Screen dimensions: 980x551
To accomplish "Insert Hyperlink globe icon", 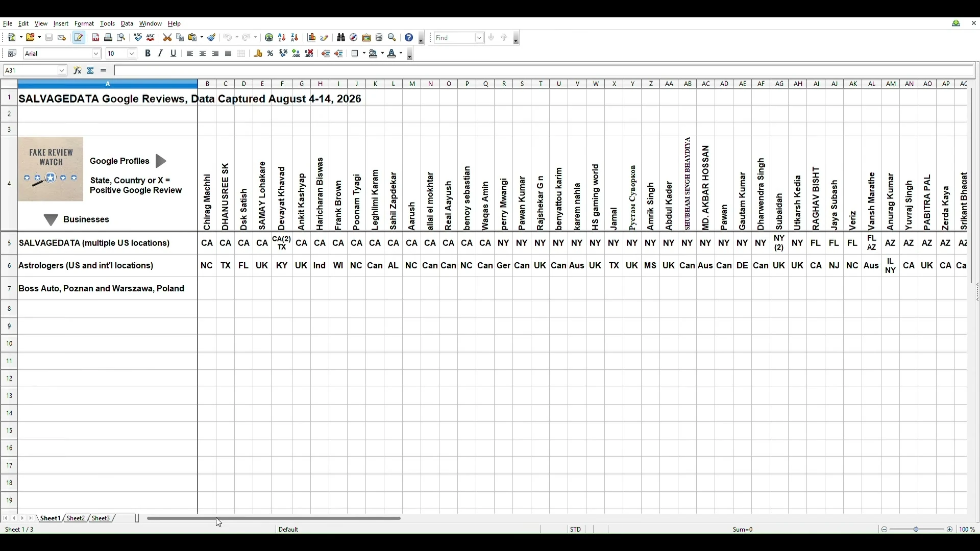I will point(269,38).
